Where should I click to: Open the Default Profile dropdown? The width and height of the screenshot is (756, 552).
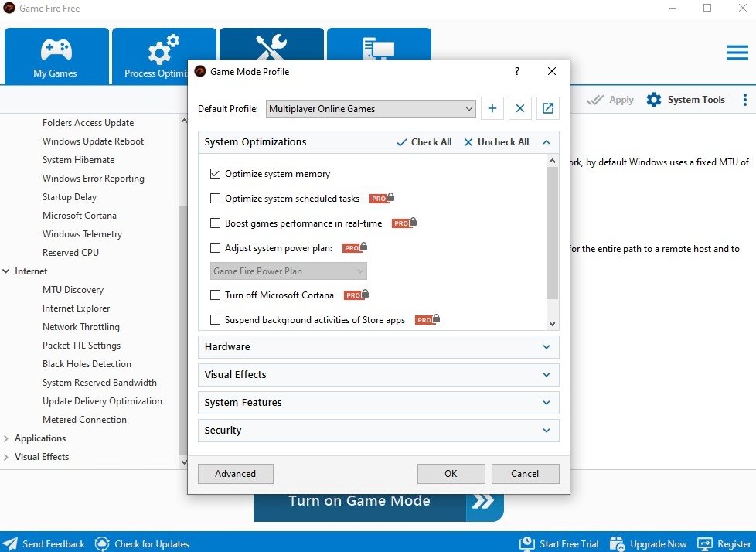pyautogui.click(x=370, y=108)
